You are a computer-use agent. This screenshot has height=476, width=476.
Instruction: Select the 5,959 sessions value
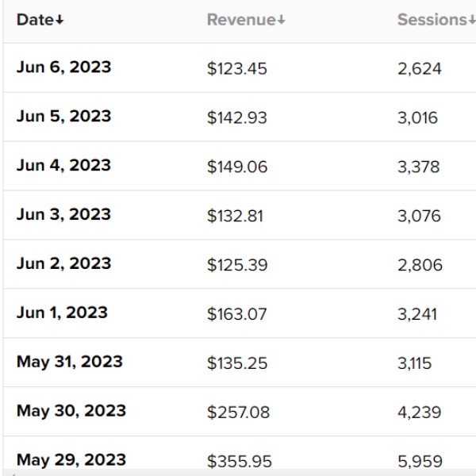point(420,462)
